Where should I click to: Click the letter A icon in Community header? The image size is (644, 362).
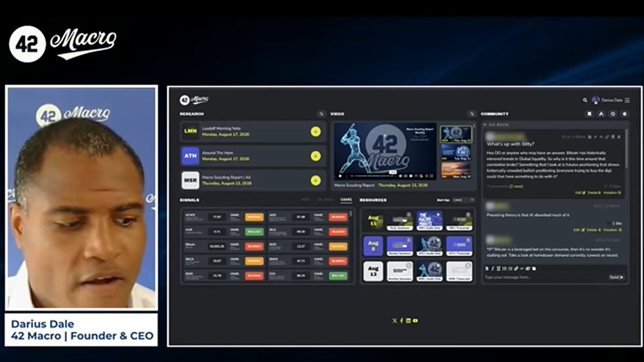601,114
